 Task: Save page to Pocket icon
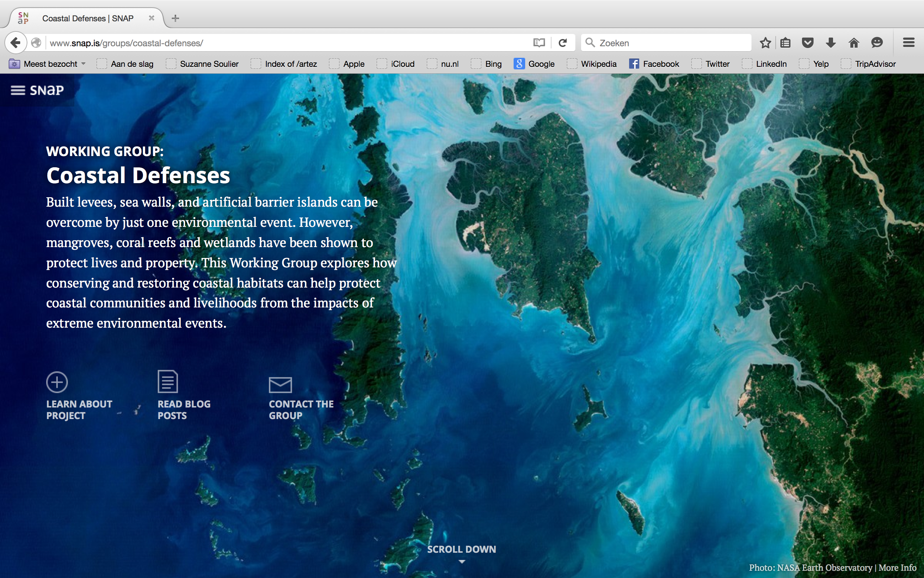tap(807, 43)
